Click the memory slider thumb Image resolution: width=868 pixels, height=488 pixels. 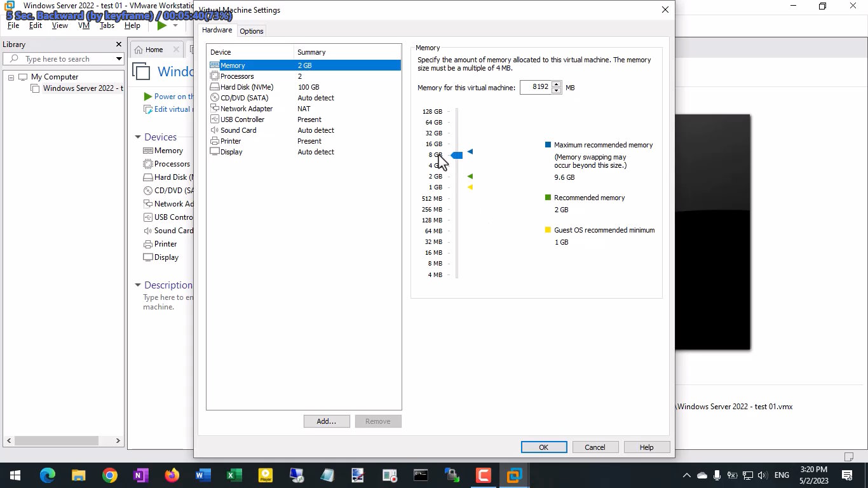[x=457, y=156]
